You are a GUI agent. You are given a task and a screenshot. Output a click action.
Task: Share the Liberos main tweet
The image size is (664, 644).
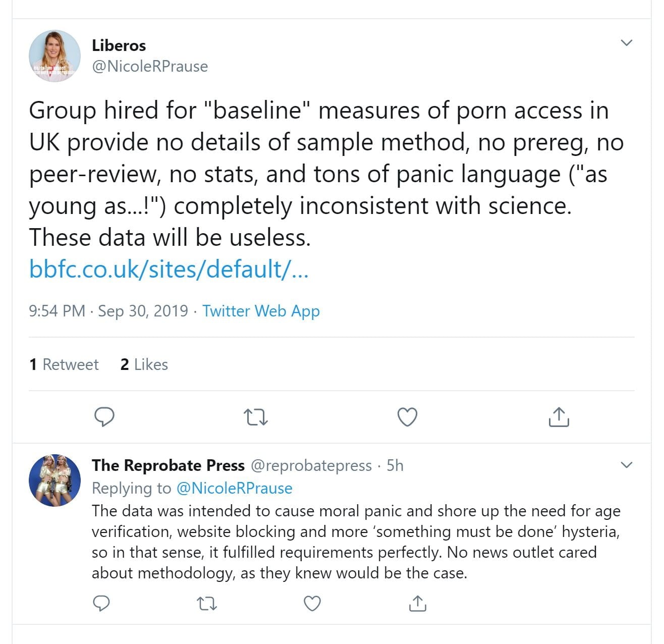tap(558, 417)
